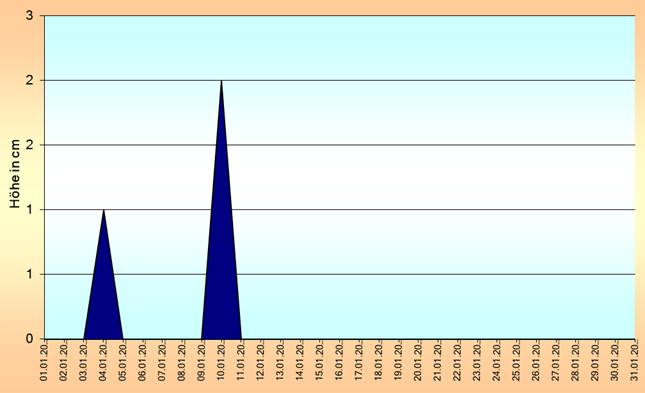Click the date label "21.01.20"

tap(438, 362)
